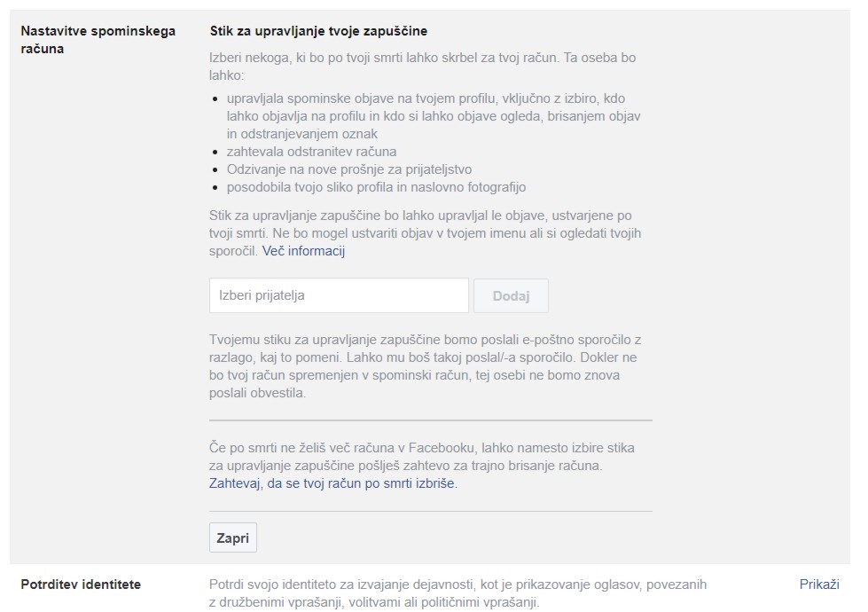Click the "Stik za upravljanje tvoje zapuščine" heading
The width and height of the screenshot is (868, 612).
click(x=318, y=31)
